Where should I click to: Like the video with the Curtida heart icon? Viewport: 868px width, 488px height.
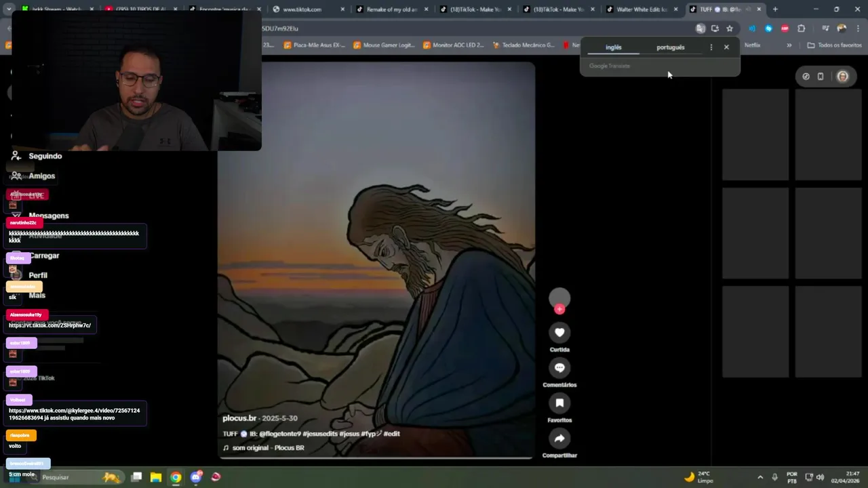coord(559,332)
